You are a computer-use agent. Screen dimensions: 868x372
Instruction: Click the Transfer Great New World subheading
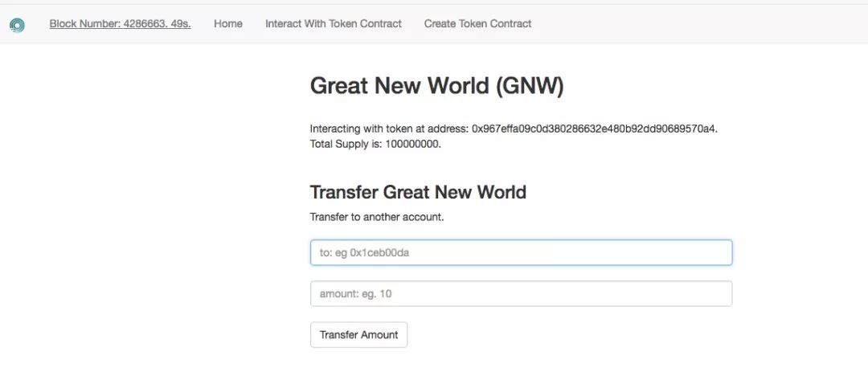pyautogui.click(x=418, y=192)
